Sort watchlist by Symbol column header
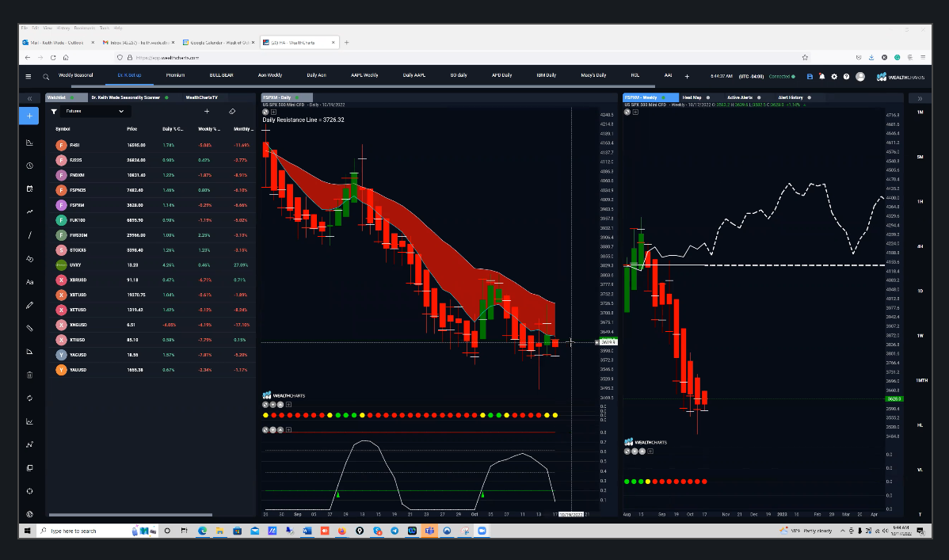Viewport: 949px width, 560px height. 63,129
